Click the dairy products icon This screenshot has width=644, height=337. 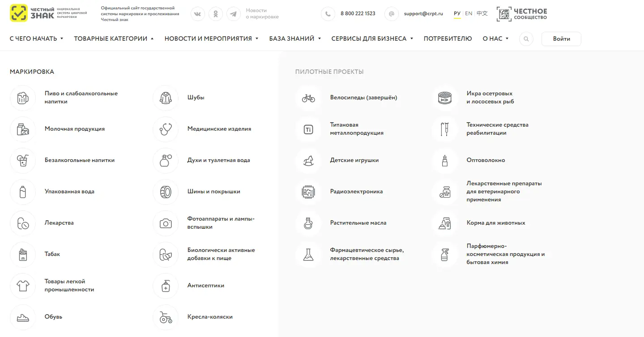[x=23, y=129]
